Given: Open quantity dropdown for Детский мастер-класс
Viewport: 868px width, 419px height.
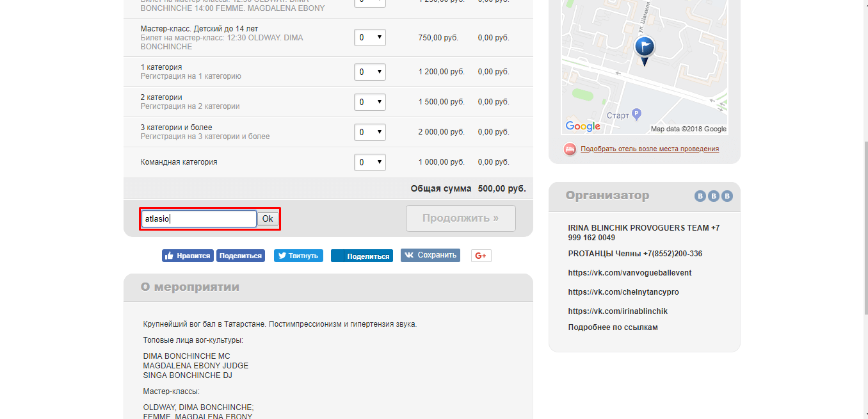Looking at the screenshot, I should point(370,38).
